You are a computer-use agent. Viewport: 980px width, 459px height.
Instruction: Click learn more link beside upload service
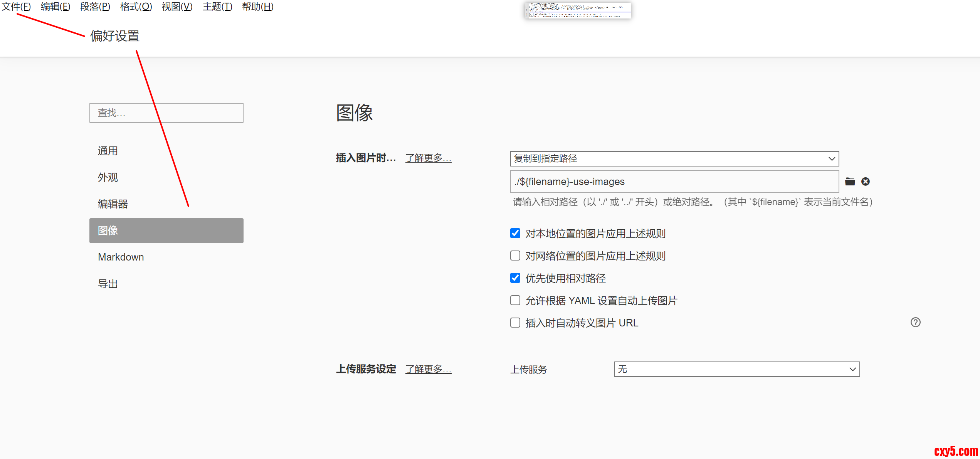click(x=428, y=369)
